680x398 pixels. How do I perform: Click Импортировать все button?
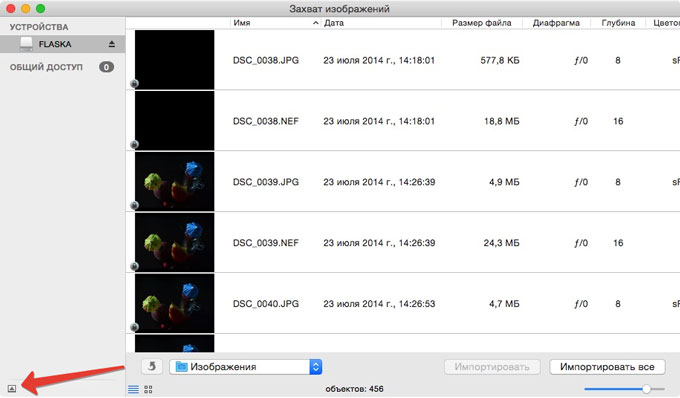click(x=607, y=367)
